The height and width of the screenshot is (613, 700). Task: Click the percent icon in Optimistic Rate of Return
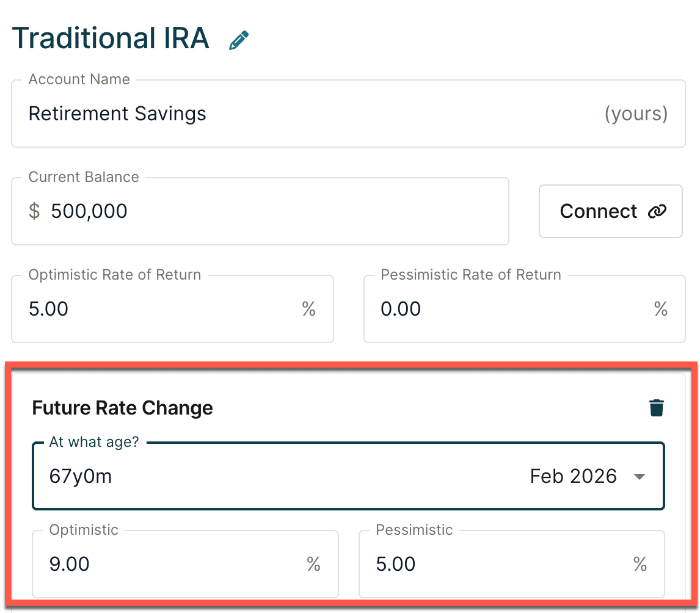tap(308, 309)
